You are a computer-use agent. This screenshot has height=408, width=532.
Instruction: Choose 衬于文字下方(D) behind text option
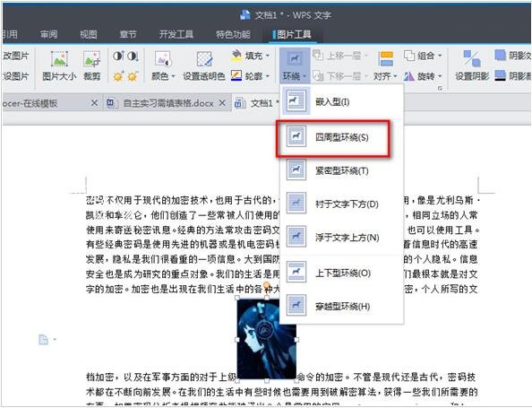click(x=341, y=204)
